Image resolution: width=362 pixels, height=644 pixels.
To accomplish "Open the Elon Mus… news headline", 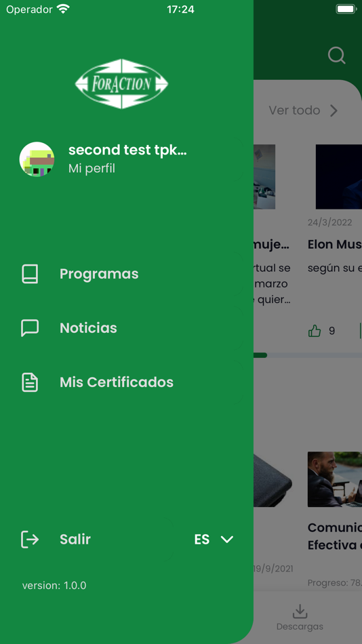I will coord(334,244).
